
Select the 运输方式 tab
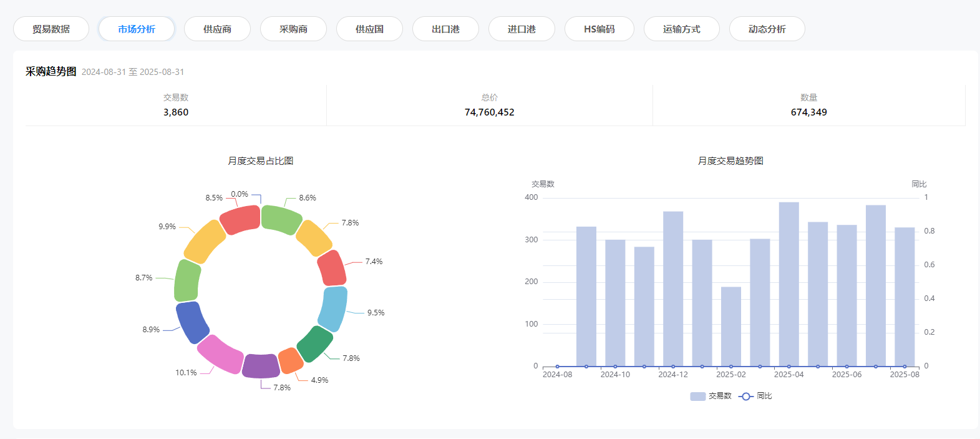coord(681,29)
